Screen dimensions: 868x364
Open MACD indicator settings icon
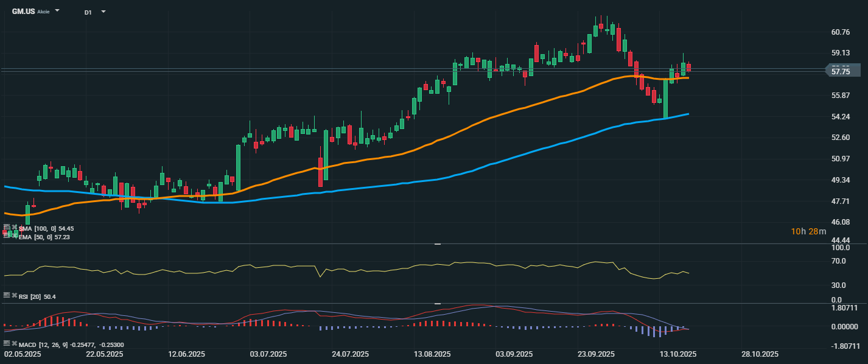7,343
